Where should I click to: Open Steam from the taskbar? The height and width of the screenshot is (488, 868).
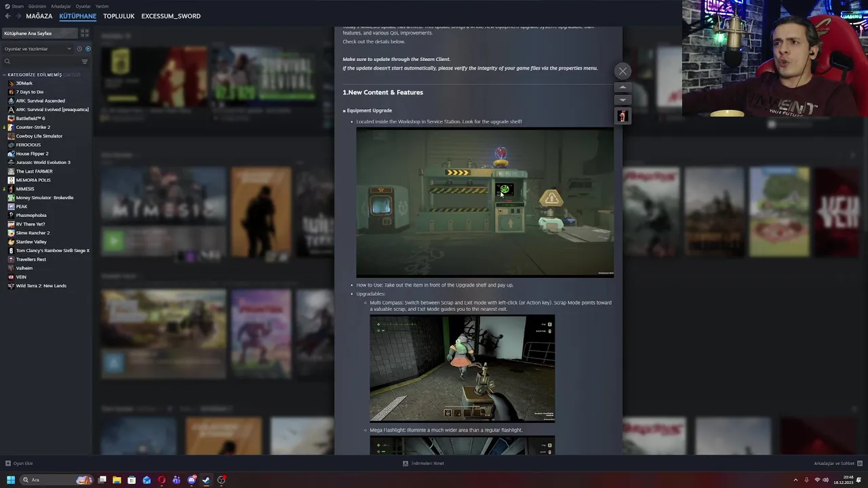[x=206, y=480]
